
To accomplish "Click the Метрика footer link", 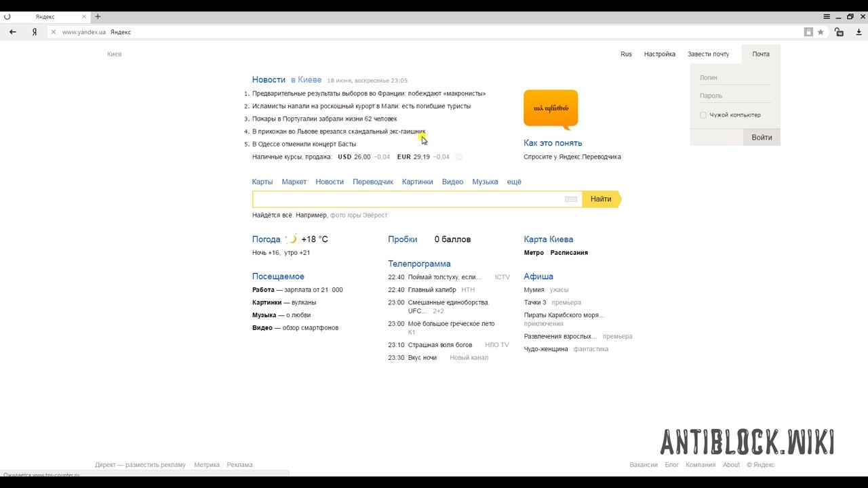I will point(207,465).
